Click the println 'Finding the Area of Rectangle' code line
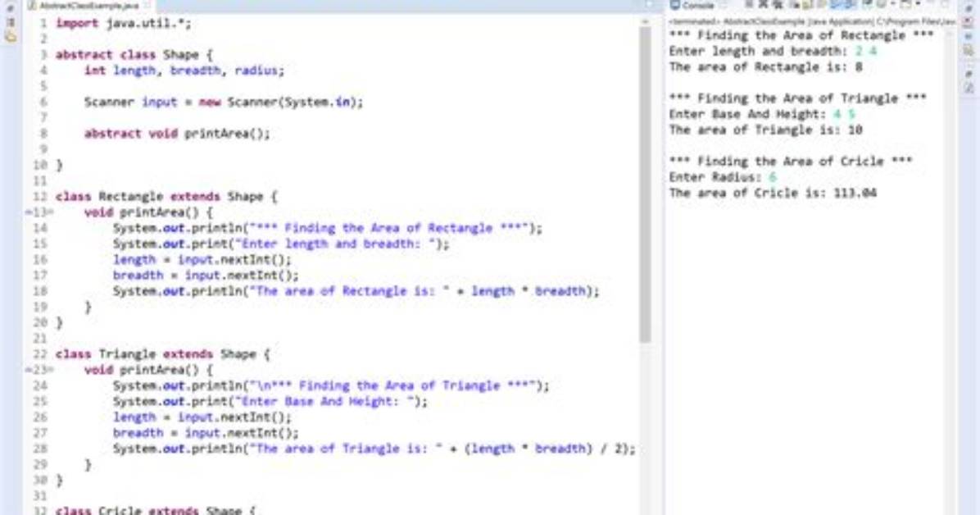 pos(328,229)
